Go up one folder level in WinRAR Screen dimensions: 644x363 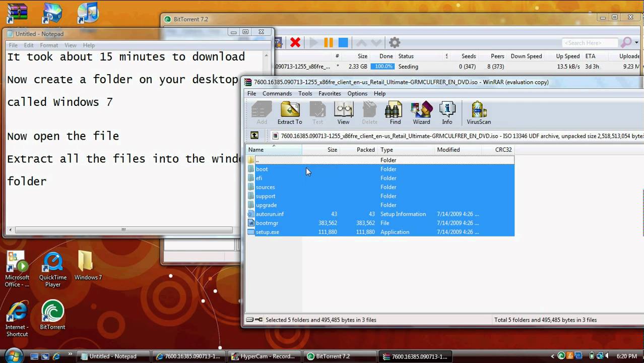254,136
